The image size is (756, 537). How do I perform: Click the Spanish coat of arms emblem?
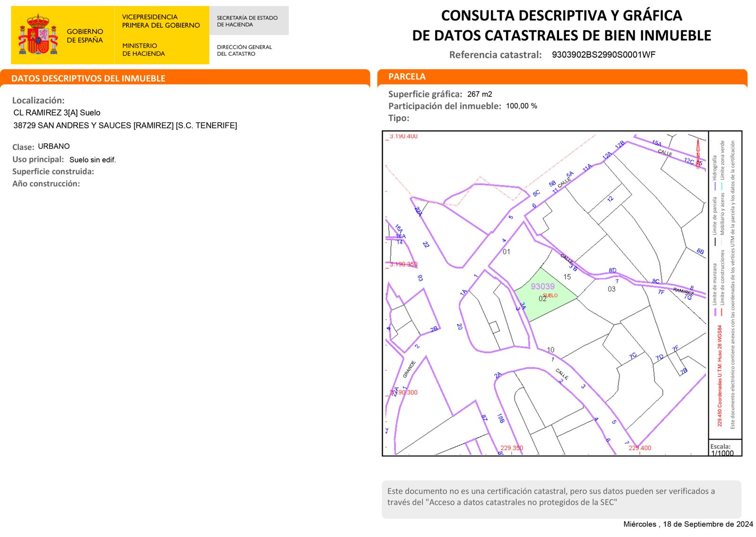click(38, 34)
